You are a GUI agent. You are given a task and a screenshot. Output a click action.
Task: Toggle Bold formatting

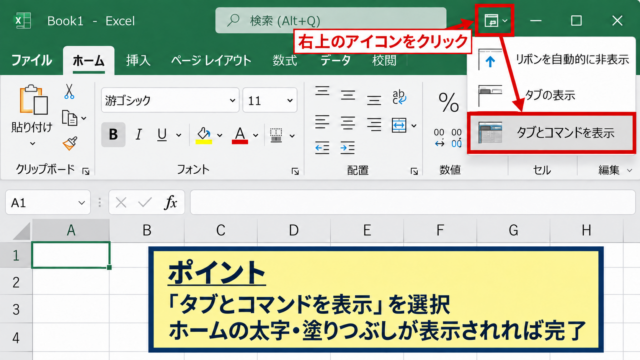coord(113,134)
